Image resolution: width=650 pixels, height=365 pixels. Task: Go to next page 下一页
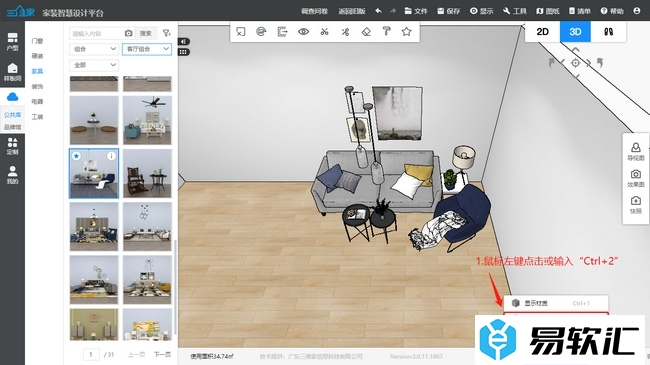[162, 355]
